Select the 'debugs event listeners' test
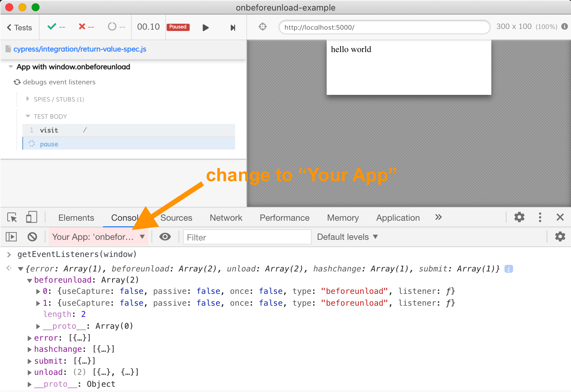The width and height of the screenshot is (571, 392). pyautogui.click(x=59, y=82)
